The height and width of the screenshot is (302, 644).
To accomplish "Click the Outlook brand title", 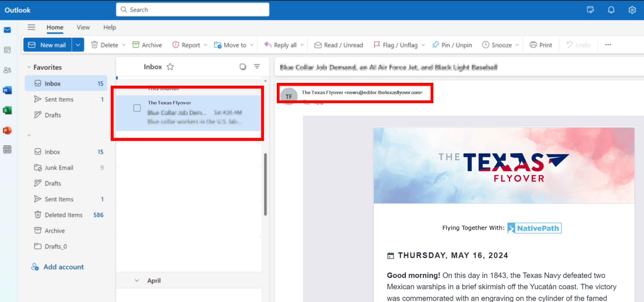I will [17, 10].
